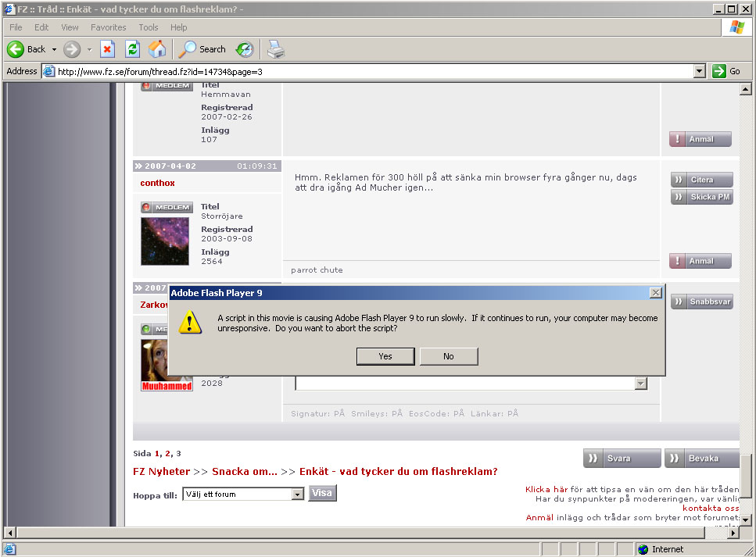
Task: Open the File menu
Action: (x=16, y=27)
